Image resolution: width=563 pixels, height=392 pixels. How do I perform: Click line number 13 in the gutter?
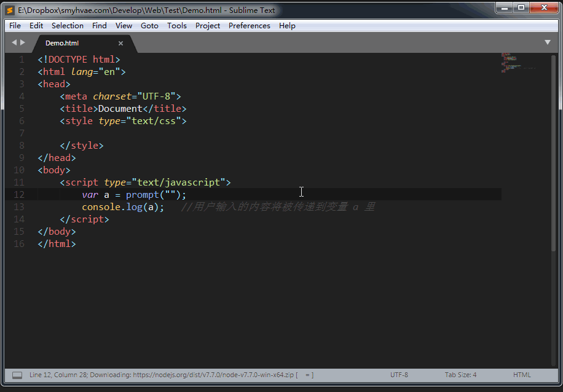pyautogui.click(x=19, y=207)
